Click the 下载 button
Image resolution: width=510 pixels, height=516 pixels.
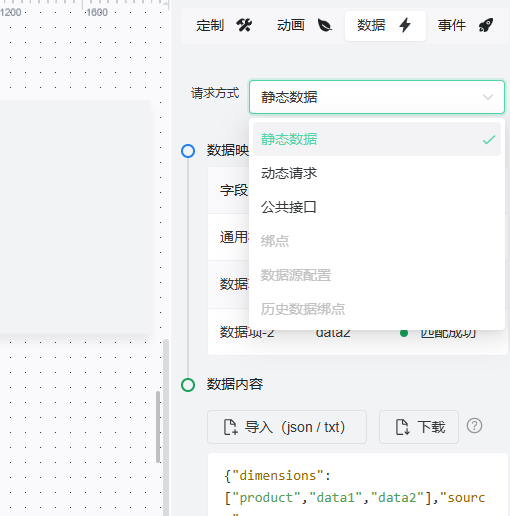coord(419,427)
